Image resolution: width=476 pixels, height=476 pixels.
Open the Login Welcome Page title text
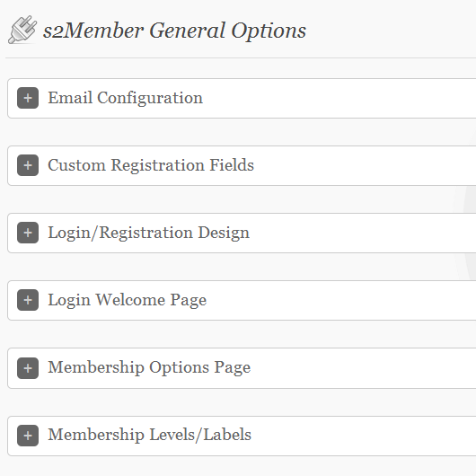click(128, 300)
